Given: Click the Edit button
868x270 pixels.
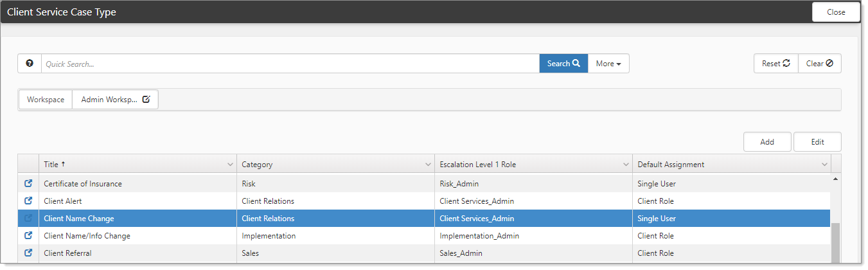Looking at the screenshot, I should click(817, 142).
